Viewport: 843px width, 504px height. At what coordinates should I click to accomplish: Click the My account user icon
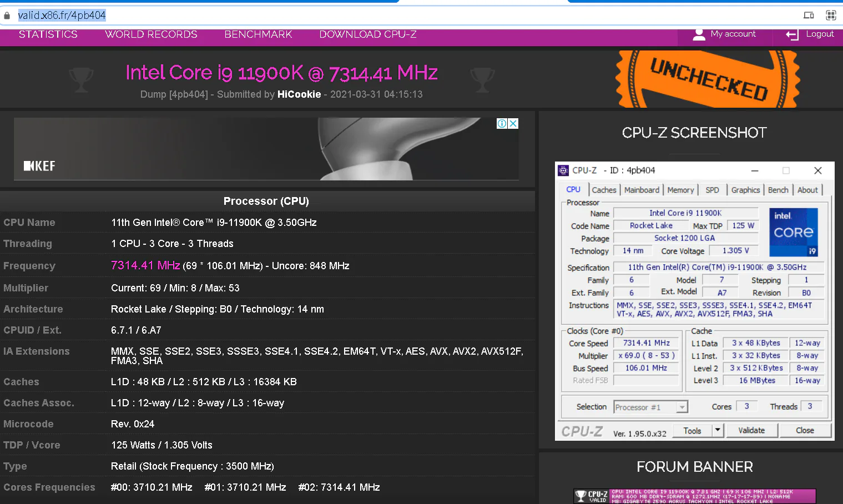click(699, 34)
